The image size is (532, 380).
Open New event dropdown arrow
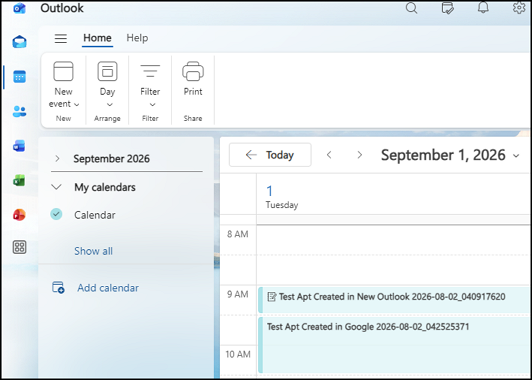(x=77, y=104)
